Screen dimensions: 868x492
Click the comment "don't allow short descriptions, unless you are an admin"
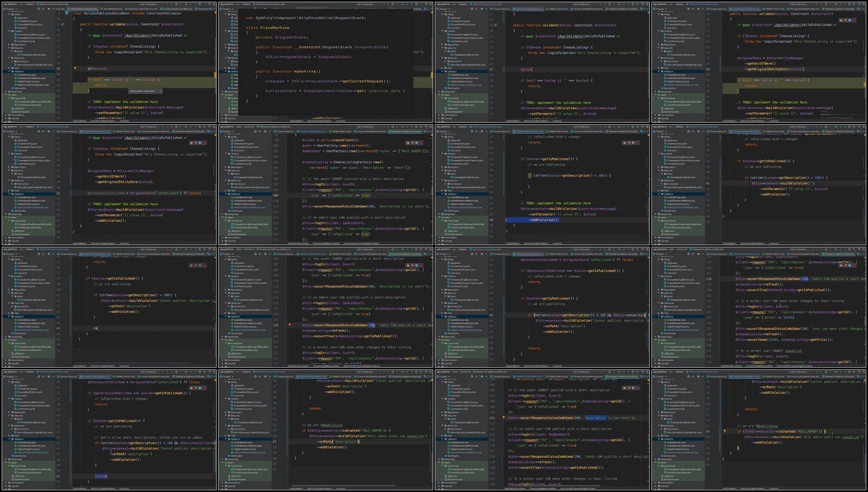[150, 438]
